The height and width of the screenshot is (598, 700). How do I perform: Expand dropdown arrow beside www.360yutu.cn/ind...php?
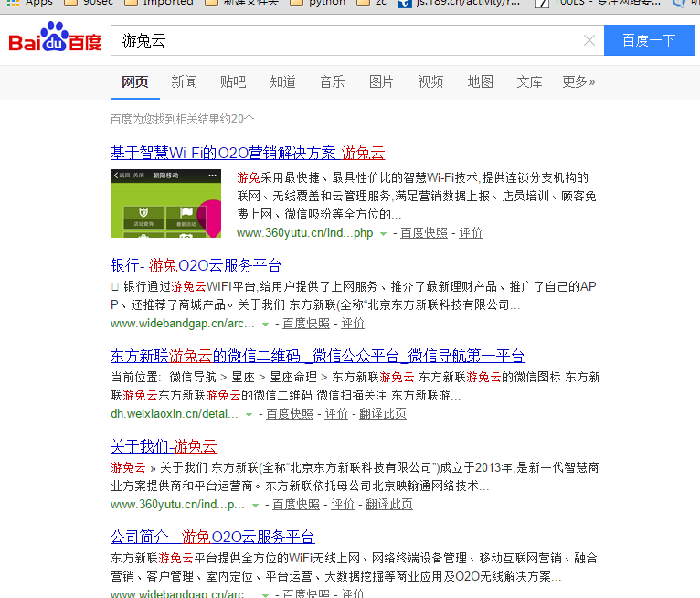[x=383, y=233]
